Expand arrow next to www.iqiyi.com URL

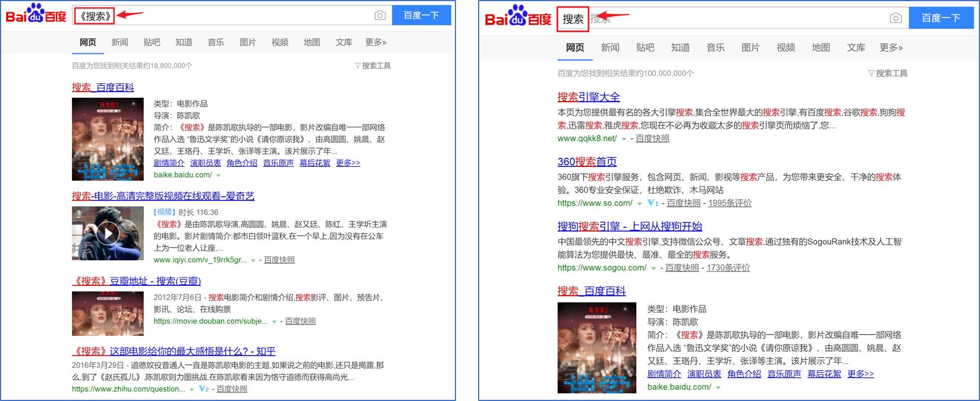coord(253,260)
